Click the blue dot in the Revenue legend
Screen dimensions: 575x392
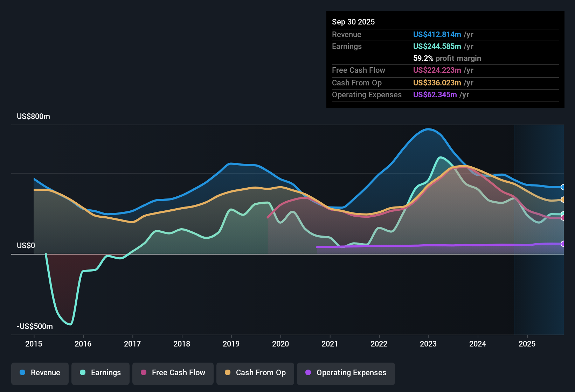(x=22, y=373)
